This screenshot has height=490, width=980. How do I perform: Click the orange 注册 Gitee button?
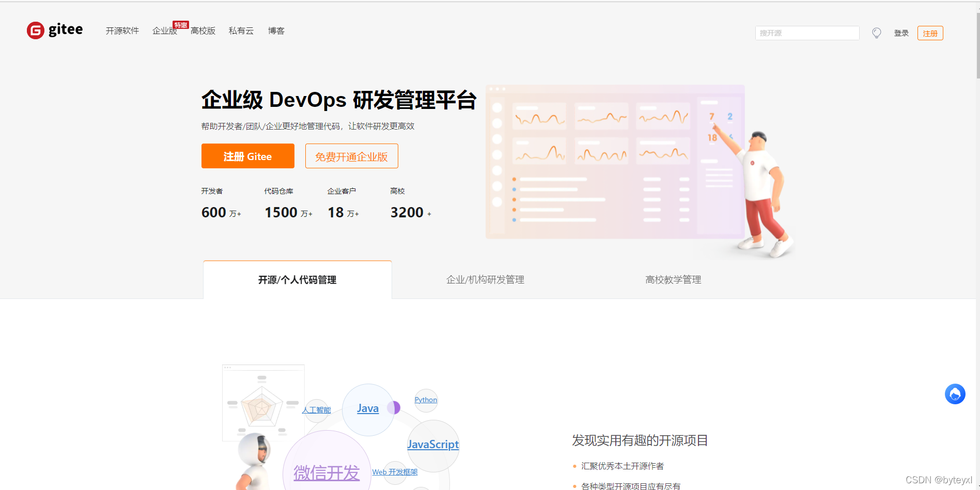[248, 156]
